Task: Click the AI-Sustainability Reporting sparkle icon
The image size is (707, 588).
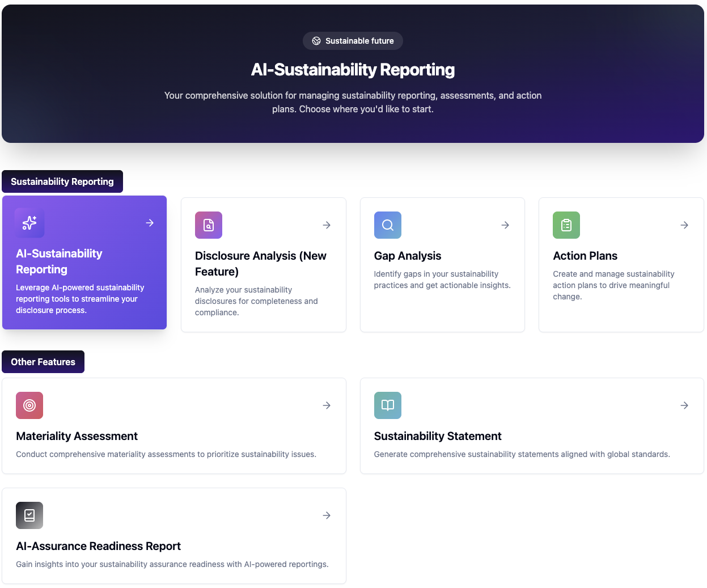Action: (x=29, y=223)
